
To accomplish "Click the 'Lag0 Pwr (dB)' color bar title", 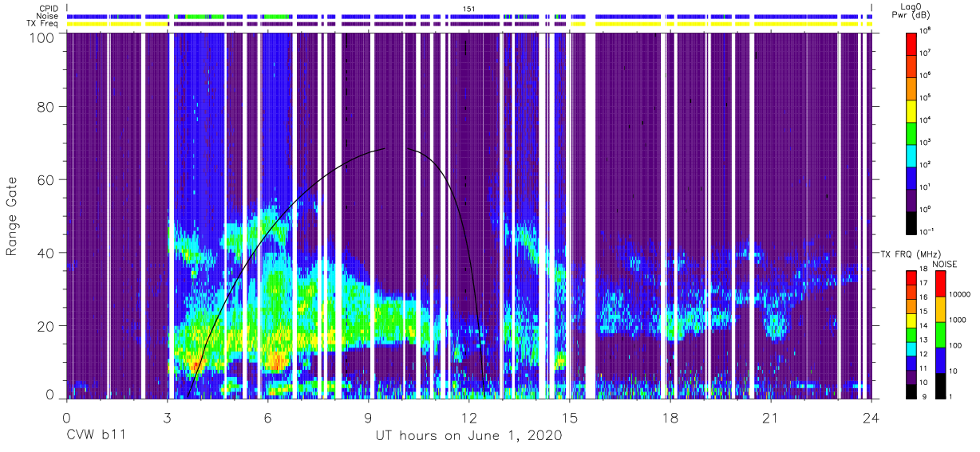I will (x=913, y=10).
